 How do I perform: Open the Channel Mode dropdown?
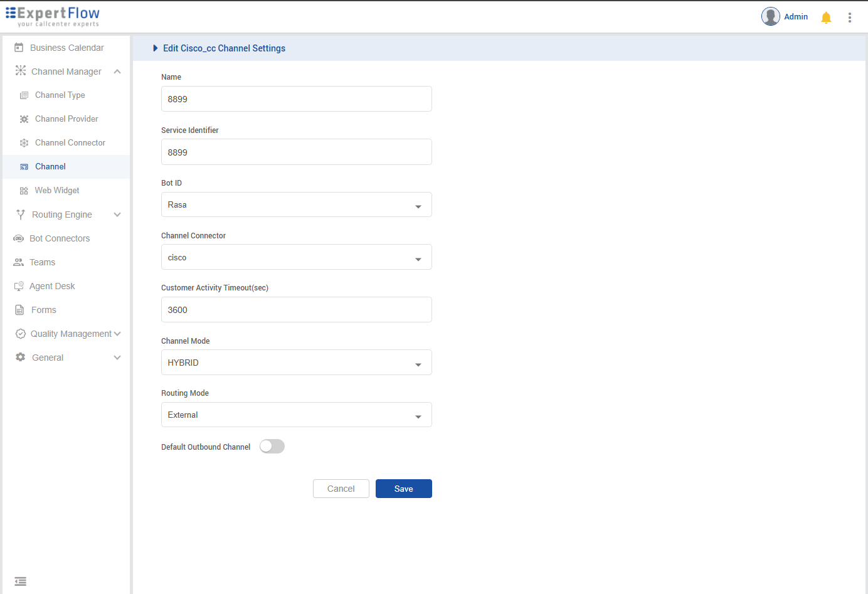click(x=296, y=363)
